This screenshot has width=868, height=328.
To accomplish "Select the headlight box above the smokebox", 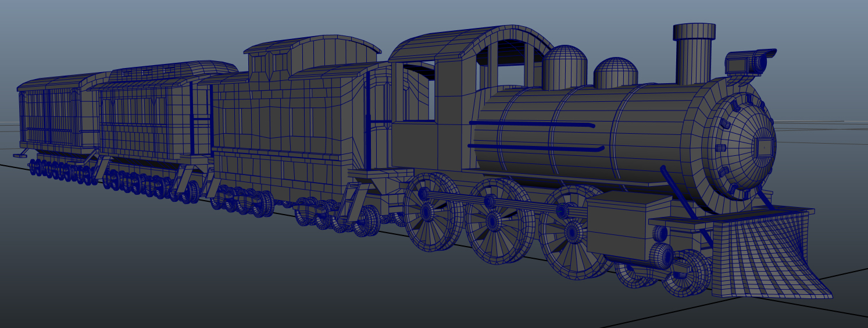I will click(x=750, y=62).
